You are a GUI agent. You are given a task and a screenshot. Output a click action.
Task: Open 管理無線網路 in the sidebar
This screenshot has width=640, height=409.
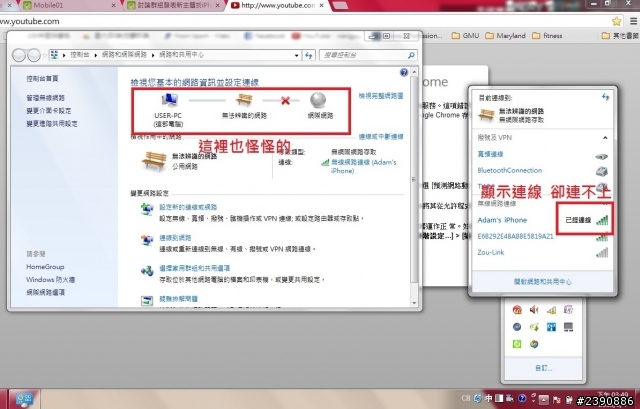pyautogui.click(x=46, y=98)
